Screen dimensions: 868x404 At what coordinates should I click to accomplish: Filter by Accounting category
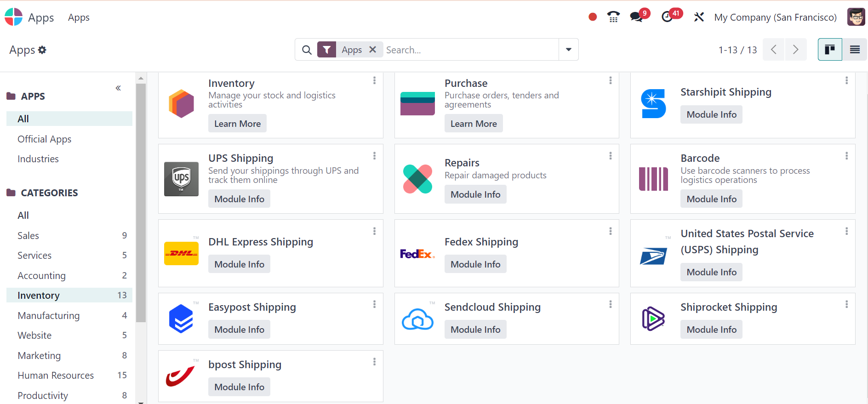(69, 275)
